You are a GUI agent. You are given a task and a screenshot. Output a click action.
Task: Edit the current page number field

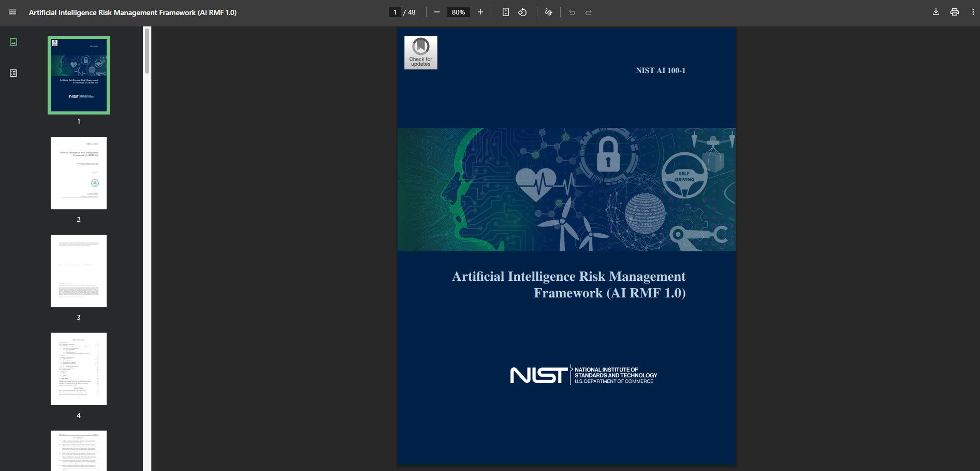[x=395, y=12]
